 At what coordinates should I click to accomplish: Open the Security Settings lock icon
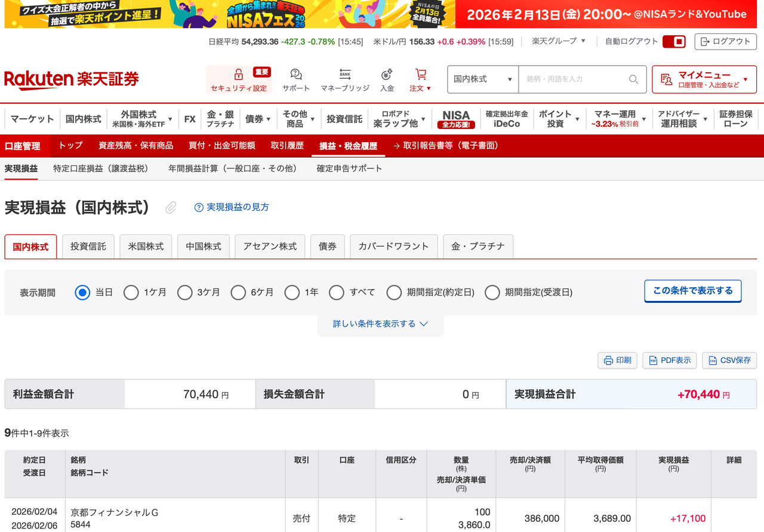[238, 75]
